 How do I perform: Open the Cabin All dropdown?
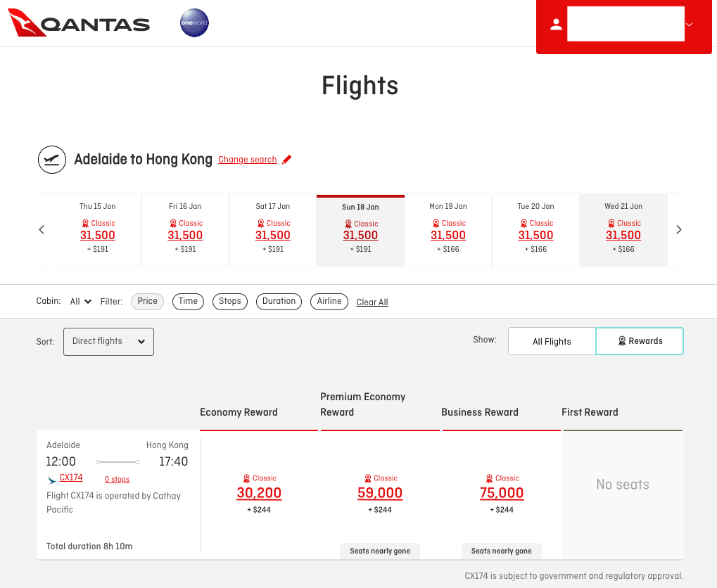click(x=80, y=301)
